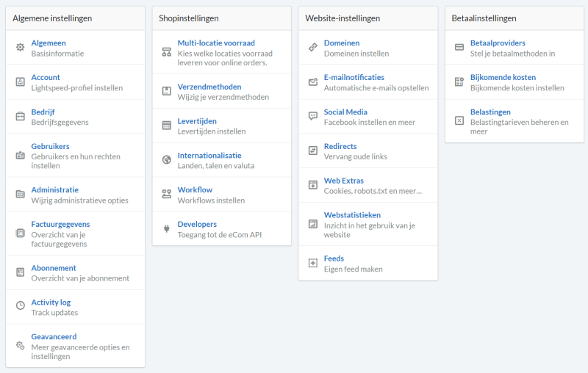Open E-mailnotificaties settings
588x373 pixels.
(354, 78)
